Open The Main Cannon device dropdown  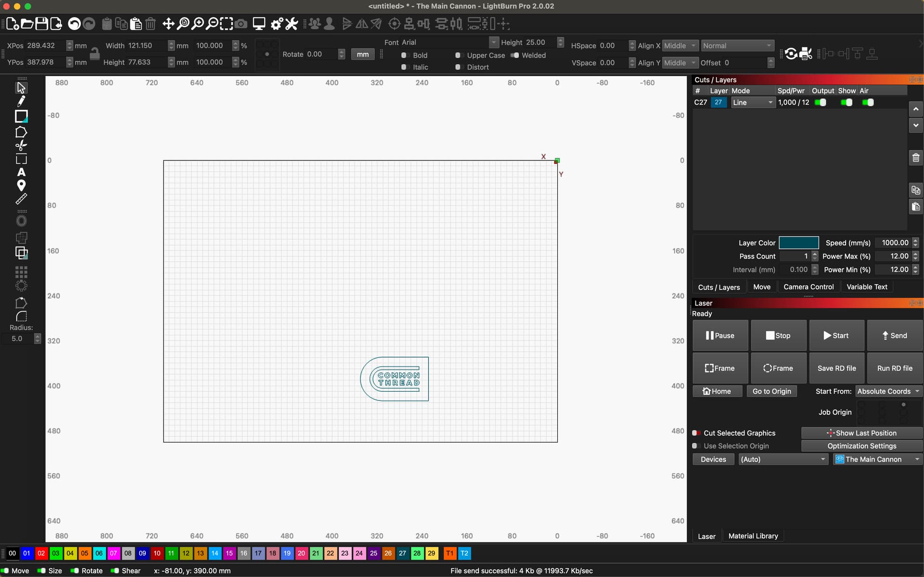[x=878, y=459]
